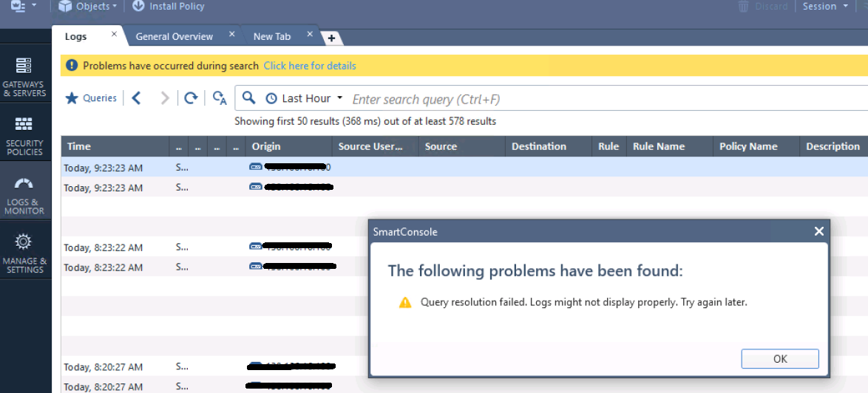Refresh the log query
The width and height of the screenshot is (868, 393).
[191, 98]
